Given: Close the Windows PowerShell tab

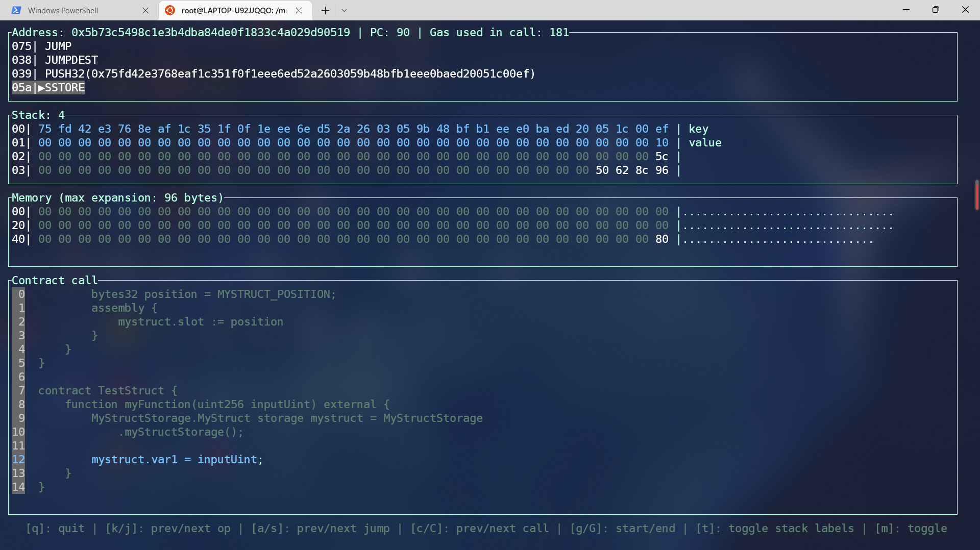Looking at the screenshot, I should pyautogui.click(x=145, y=10).
